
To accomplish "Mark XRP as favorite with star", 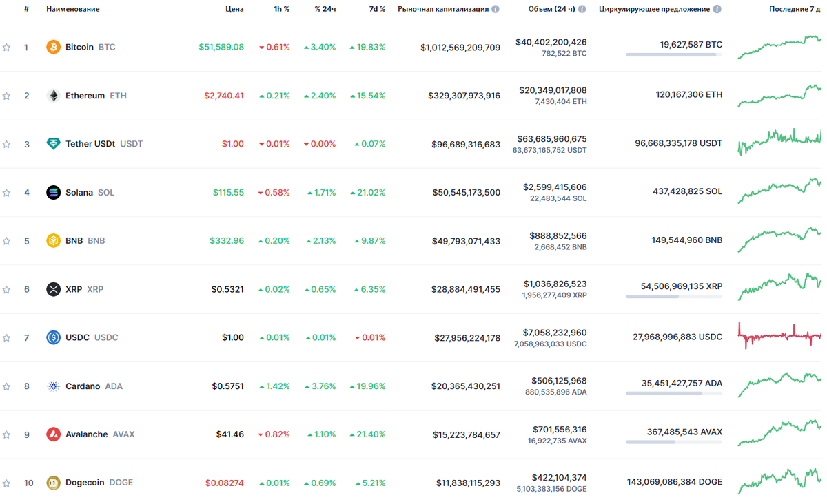I will point(6,289).
